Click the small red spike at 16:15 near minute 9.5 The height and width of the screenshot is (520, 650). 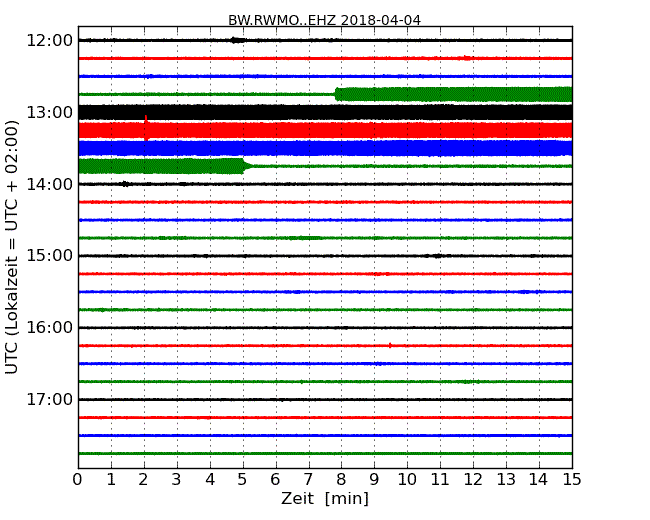390,345
